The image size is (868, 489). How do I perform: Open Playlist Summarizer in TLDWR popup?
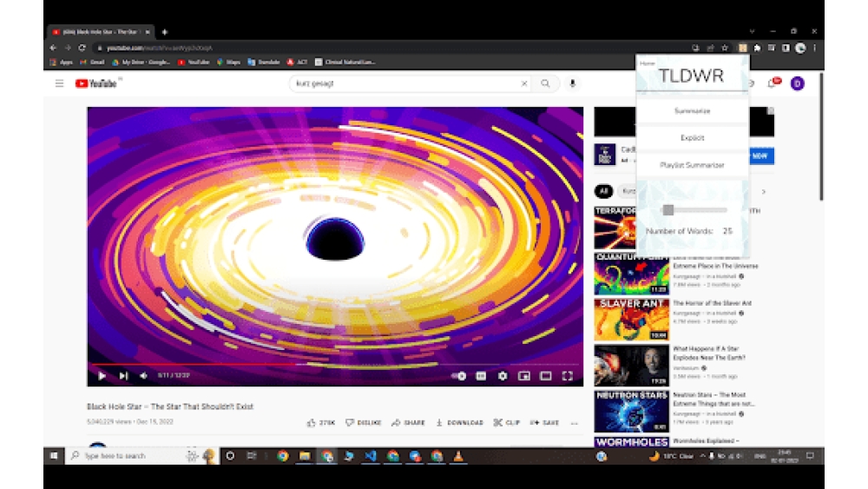pos(692,165)
